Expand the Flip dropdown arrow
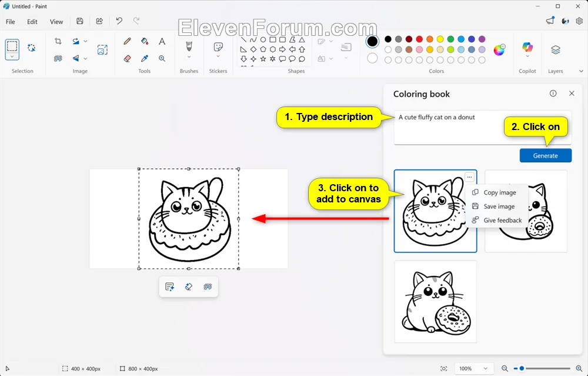588x376 pixels. (85, 58)
